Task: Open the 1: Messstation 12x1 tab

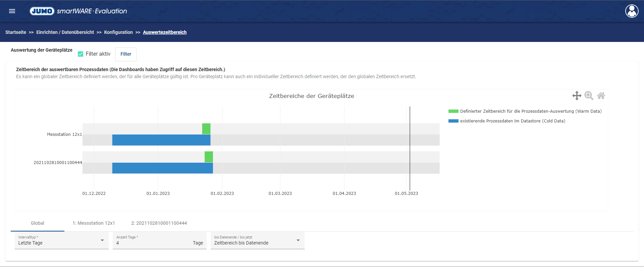Action: click(94, 223)
